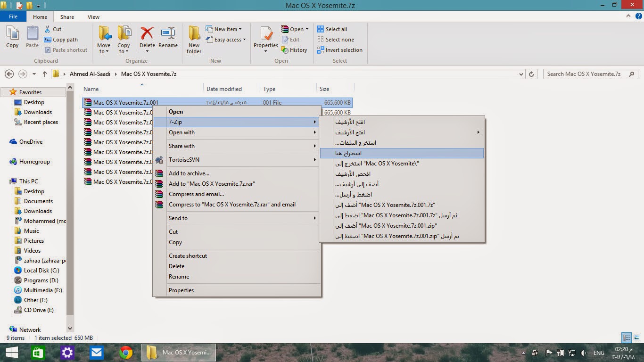Select Multimedia (E:) drive
Screen dimensions: 644x362
[x=43, y=290]
